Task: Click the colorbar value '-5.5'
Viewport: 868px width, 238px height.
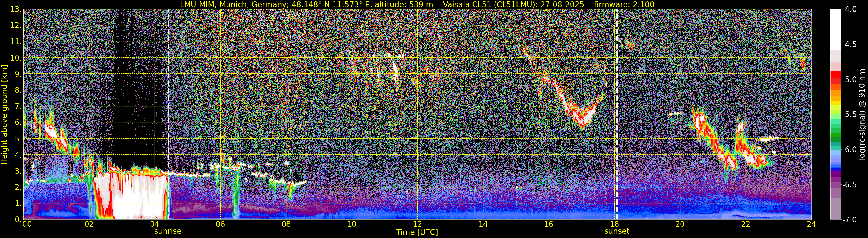Action: click(850, 114)
